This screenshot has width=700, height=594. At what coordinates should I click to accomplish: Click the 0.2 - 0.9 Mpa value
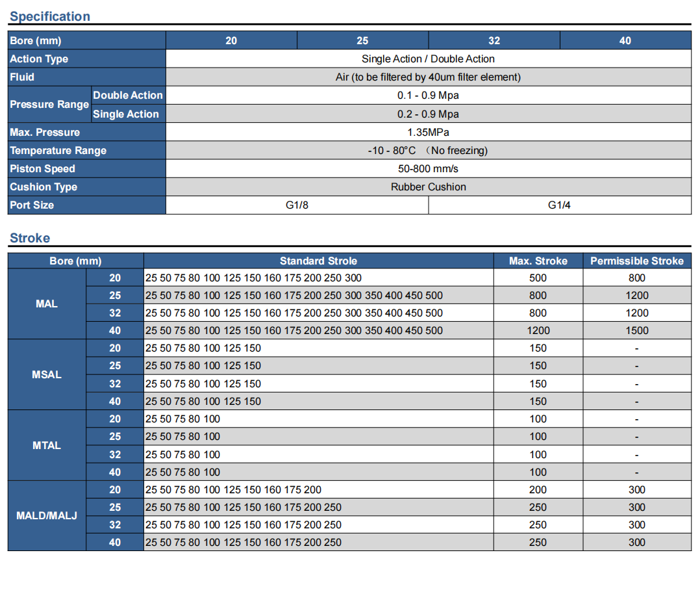tap(428, 114)
